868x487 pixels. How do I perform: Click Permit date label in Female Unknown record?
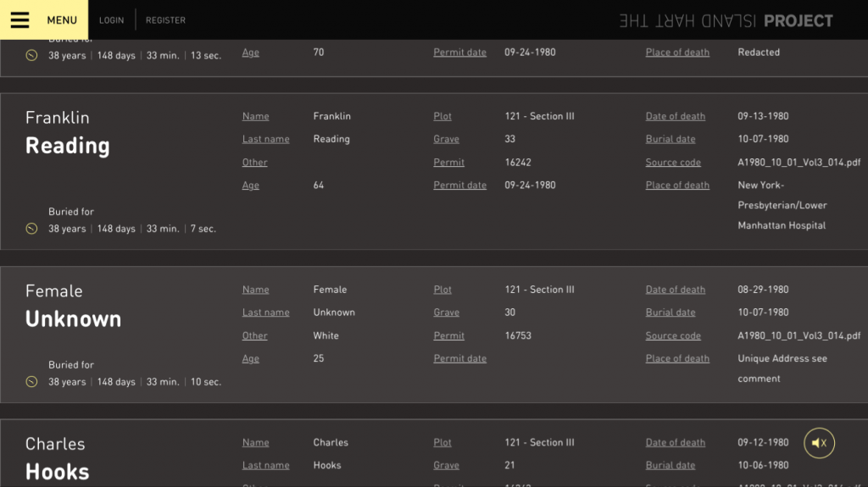[x=459, y=359]
